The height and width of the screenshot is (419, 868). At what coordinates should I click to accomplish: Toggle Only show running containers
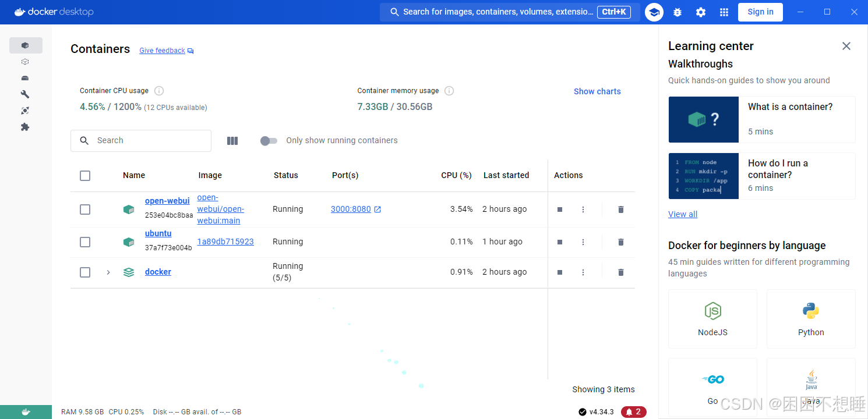[269, 141]
